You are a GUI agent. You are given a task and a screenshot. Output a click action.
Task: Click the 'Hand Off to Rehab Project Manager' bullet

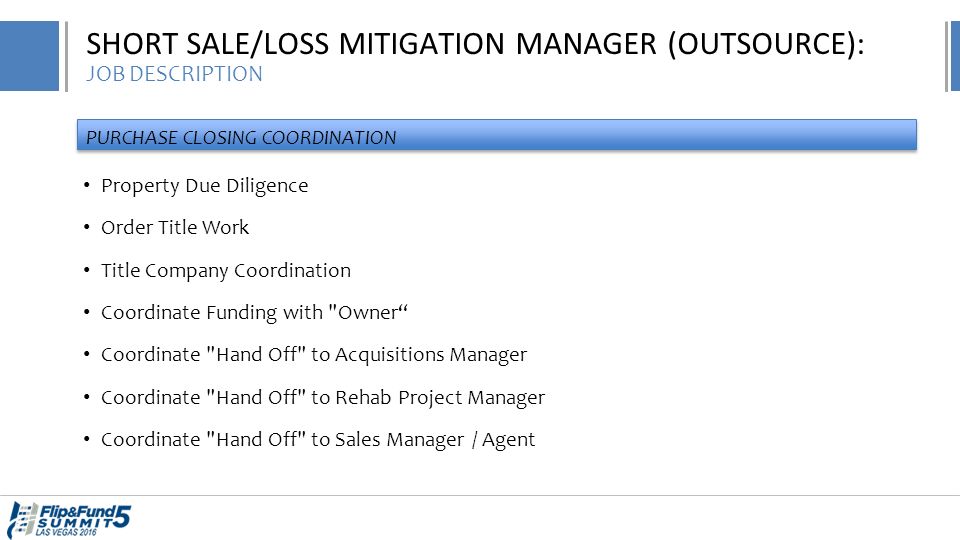click(323, 397)
